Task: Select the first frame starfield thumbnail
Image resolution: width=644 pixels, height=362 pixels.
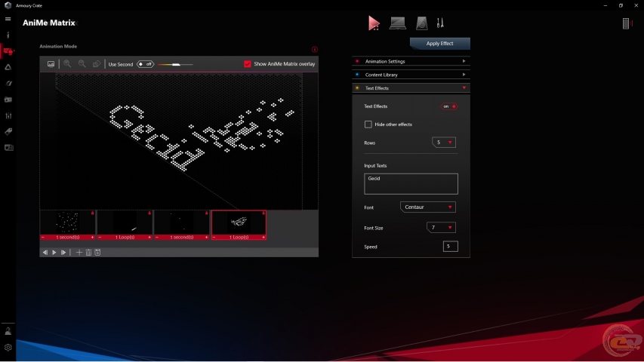Action: point(68,222)
